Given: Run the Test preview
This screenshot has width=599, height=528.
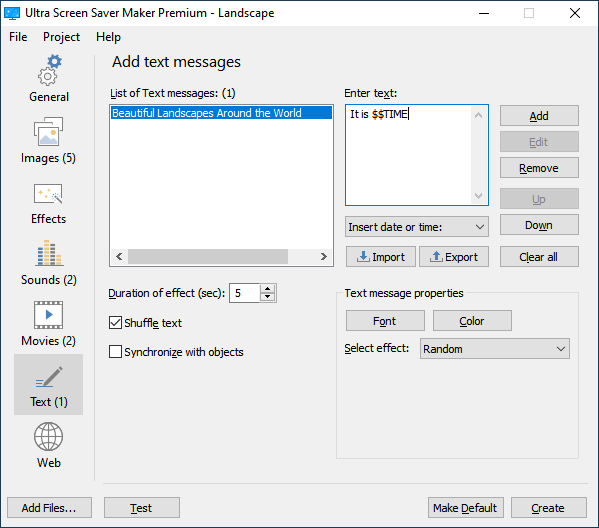Looking at the screenshot, I should point(142,508).
